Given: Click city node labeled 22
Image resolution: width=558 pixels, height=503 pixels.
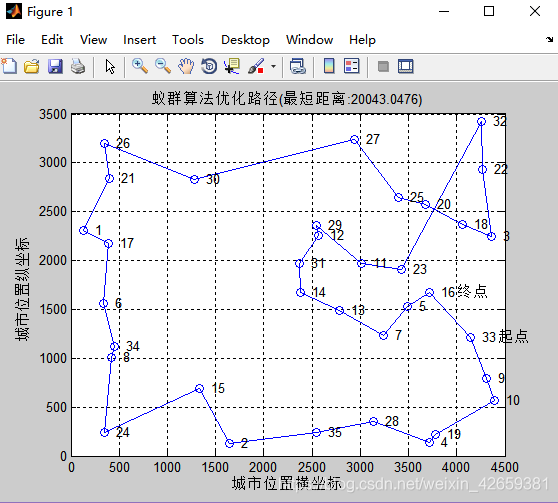Looking at the screenshot, I should [482, 169].
